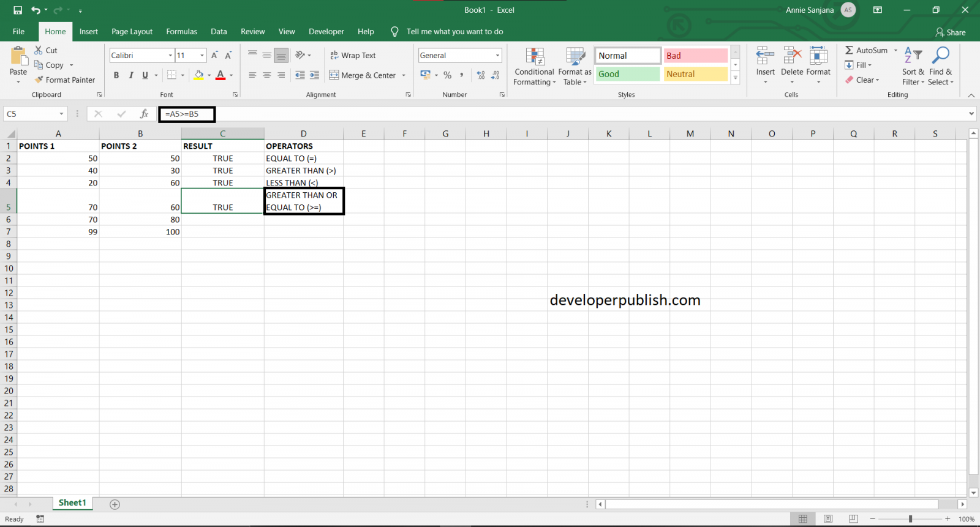Switch to the Formulas tab
This screenshot has width=980, height=527.
point(182,31)
